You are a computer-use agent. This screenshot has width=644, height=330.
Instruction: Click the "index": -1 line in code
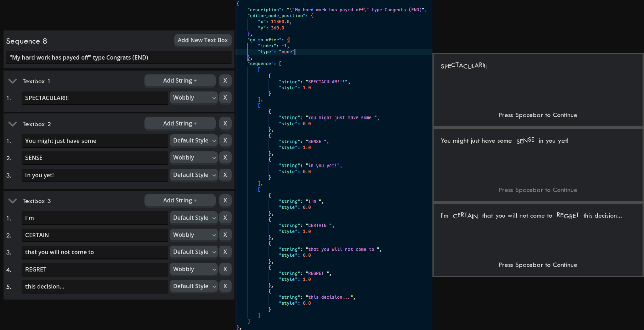coord(273,46)
